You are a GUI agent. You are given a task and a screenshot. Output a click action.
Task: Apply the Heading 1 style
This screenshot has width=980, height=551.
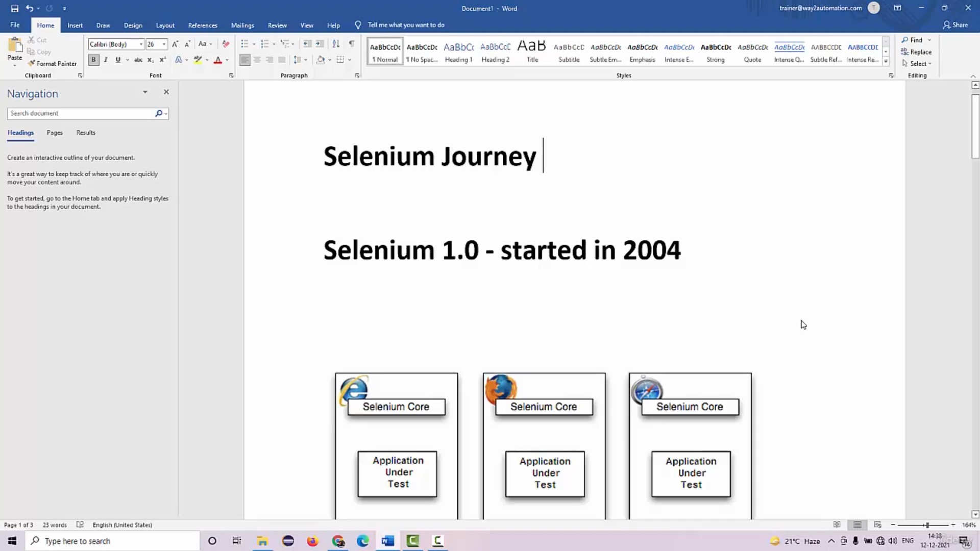tap(458, 52)
